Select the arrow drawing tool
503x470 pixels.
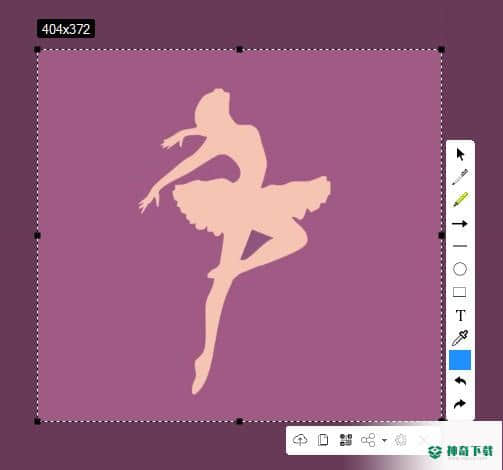pos(460,224)
